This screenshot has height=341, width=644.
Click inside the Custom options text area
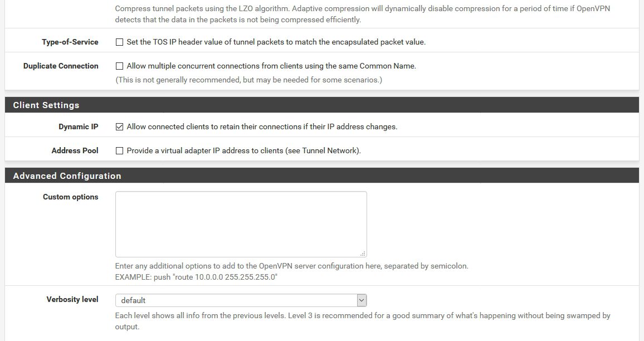241,225
